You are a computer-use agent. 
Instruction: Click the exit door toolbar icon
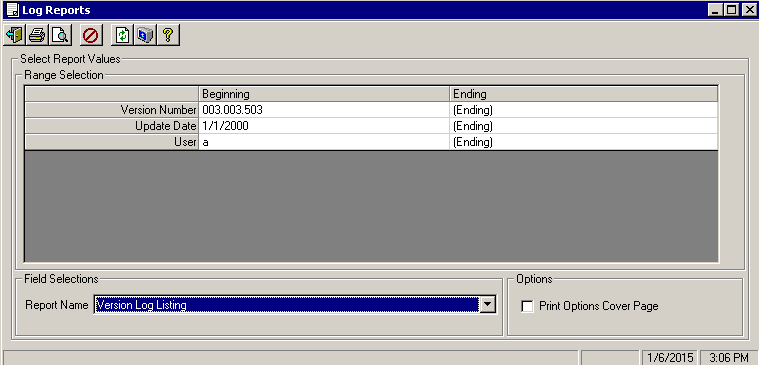pyautogui.click(x=15, y=35)
